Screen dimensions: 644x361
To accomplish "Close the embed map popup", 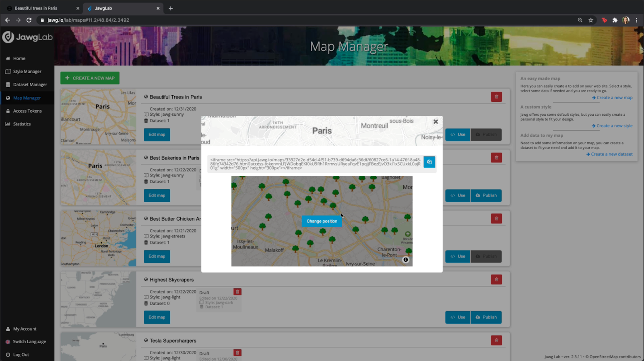I will [x=436, y=121].
